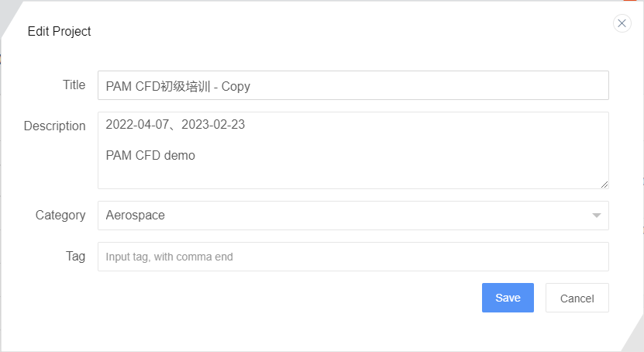
Task: Click the "Input tag, with comma end" placeholder
Action: (169, 257)
